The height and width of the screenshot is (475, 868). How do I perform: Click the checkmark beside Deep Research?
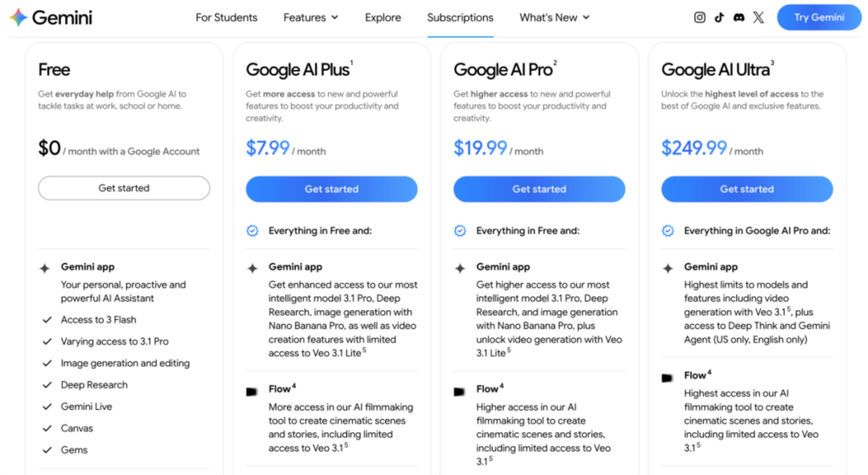(x=47, y=385)
